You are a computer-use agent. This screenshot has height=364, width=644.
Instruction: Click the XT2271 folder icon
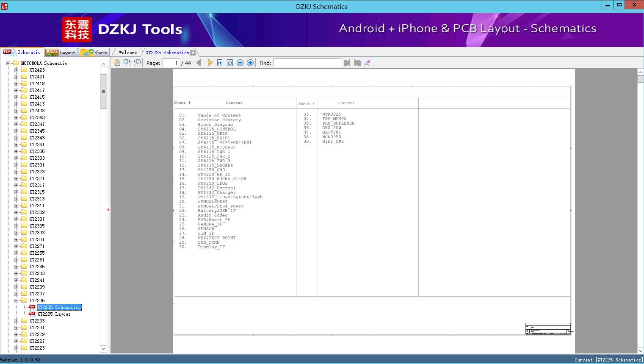(24, 246)
